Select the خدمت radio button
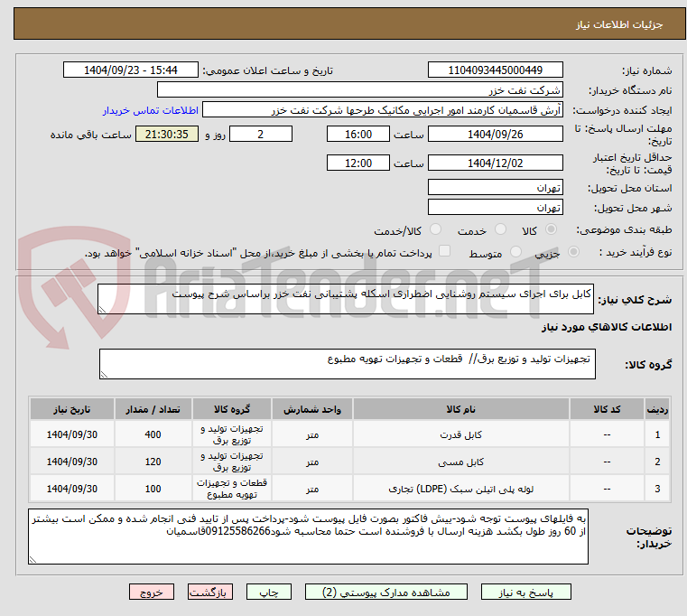Viewport: 687px width, 616px height. point(500,229)
